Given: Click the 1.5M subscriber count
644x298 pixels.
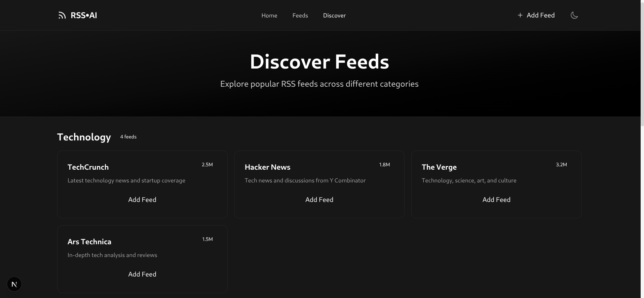Looking at the screenshot, I should click(207, 239).
